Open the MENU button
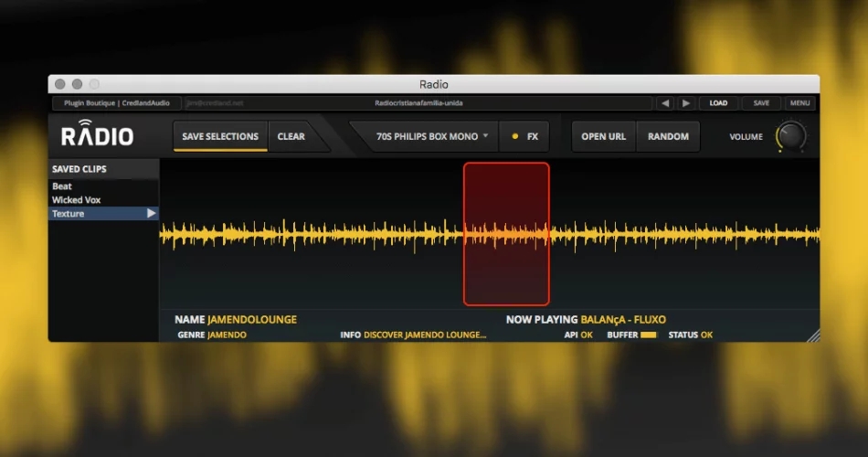The image size is (868, 457). pos(799,103)
